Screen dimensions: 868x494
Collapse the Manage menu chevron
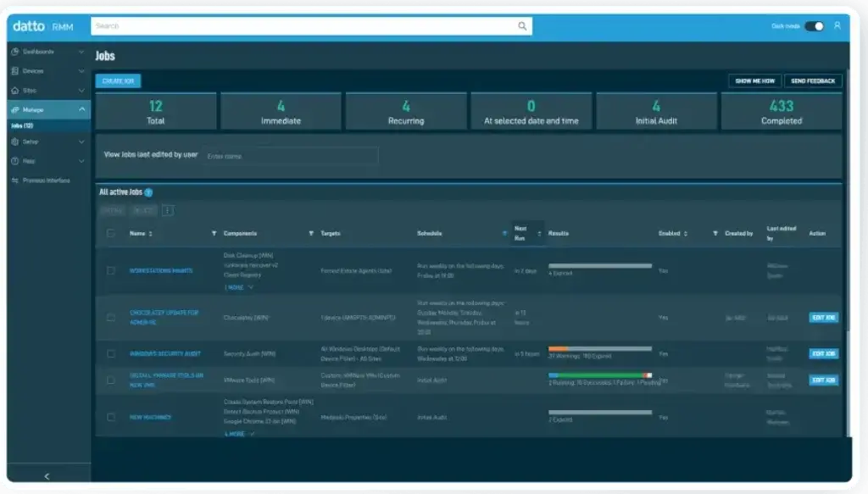click(81, 109)
